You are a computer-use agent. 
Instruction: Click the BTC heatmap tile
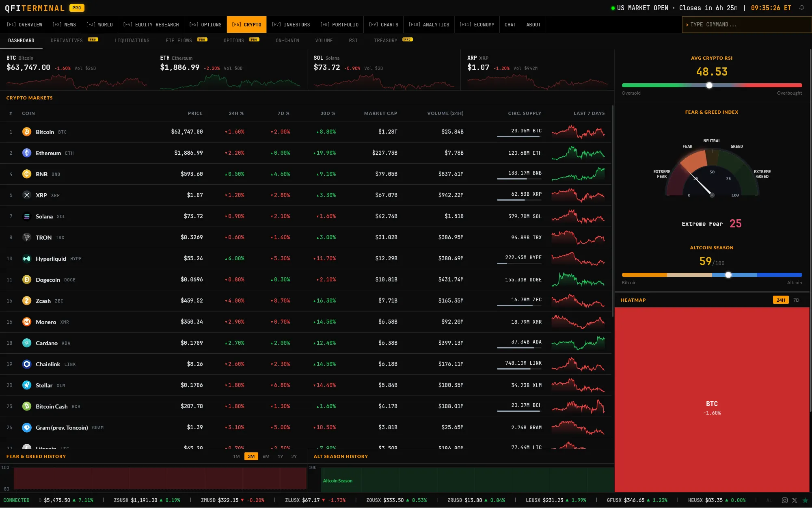(x=712, y=400)
